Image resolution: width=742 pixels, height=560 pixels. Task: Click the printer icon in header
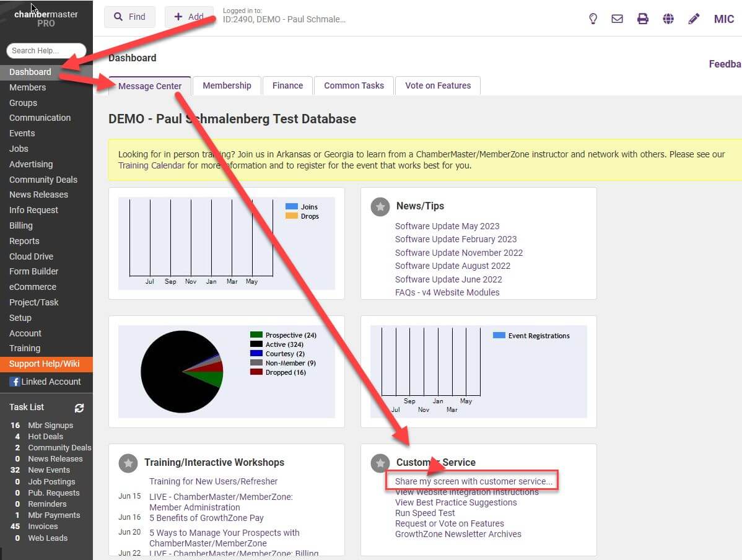pos(643,19)
